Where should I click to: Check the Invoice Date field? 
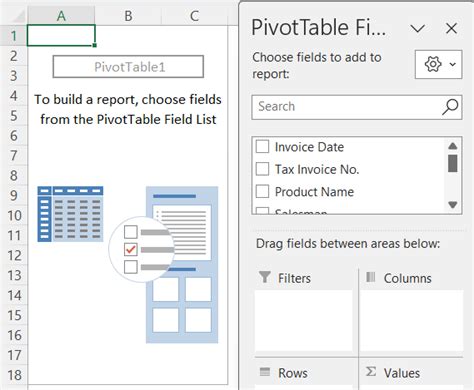(262, 147)
